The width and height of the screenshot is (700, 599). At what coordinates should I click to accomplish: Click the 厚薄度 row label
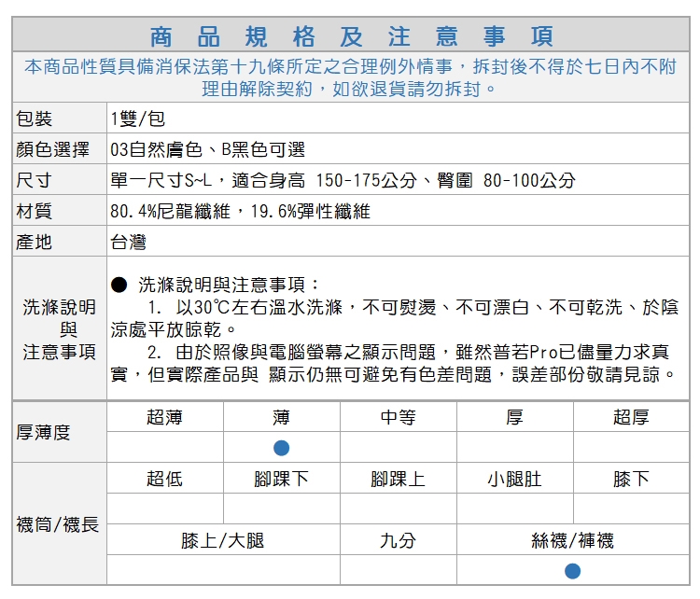pos(44,432)
